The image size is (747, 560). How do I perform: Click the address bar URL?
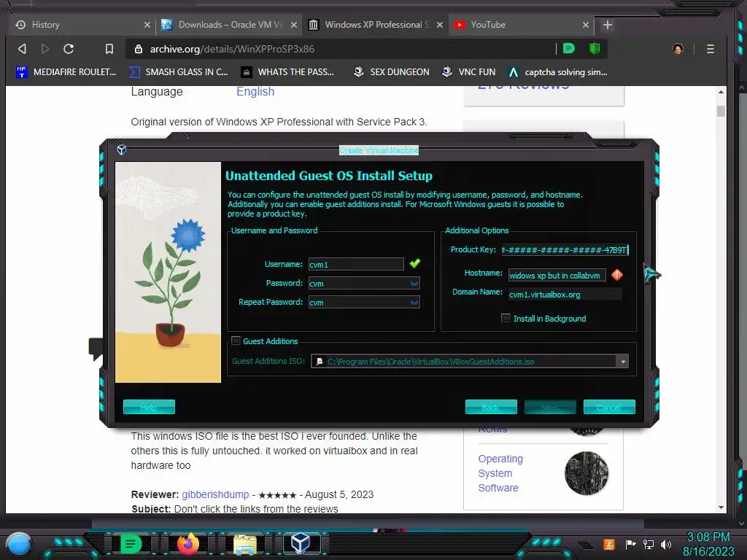click(x=232, y=49)
